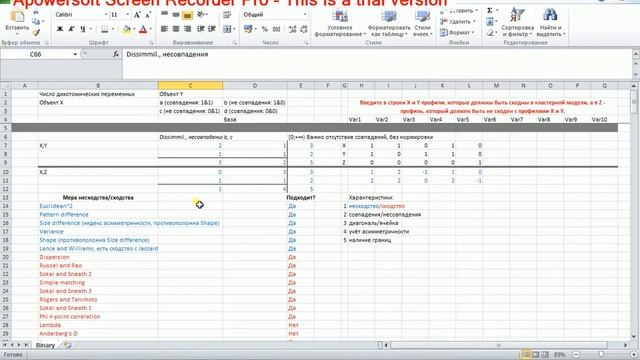Toggle the highlighted bottom align button
Image resolution: width=640 pixels, height=360 pixels.
187,15
